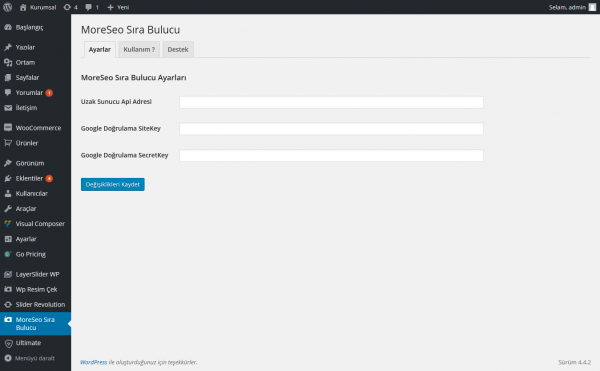
Task: Open Kurumsal site home menu
Action: (38, 7)
